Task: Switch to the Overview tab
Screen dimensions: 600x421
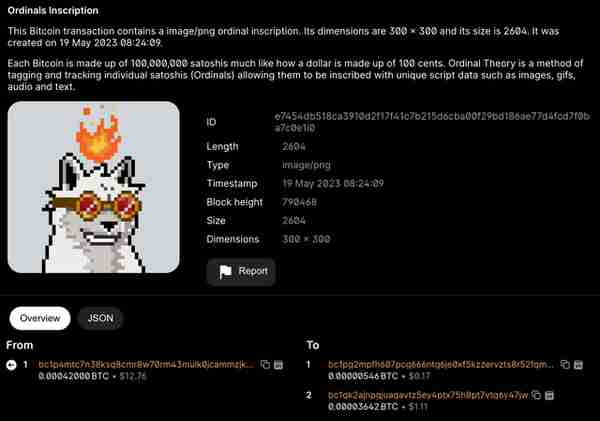Action: [40, 318]
